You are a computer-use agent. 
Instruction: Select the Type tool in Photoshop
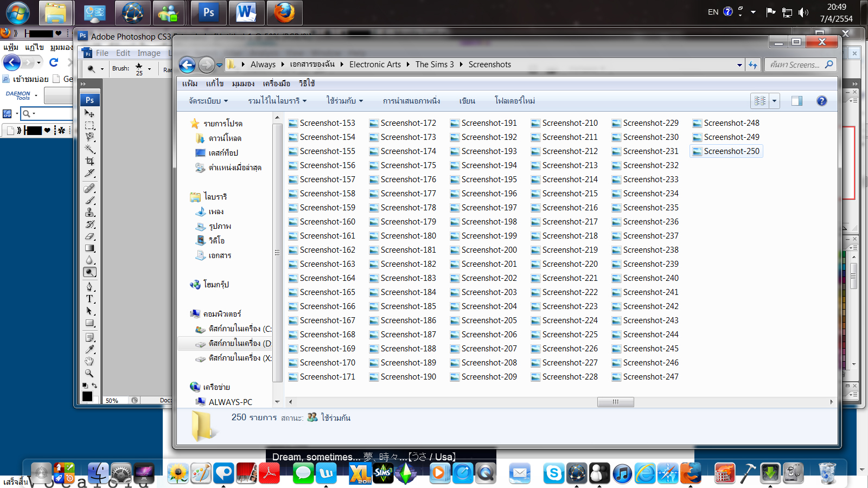[90, 299]
